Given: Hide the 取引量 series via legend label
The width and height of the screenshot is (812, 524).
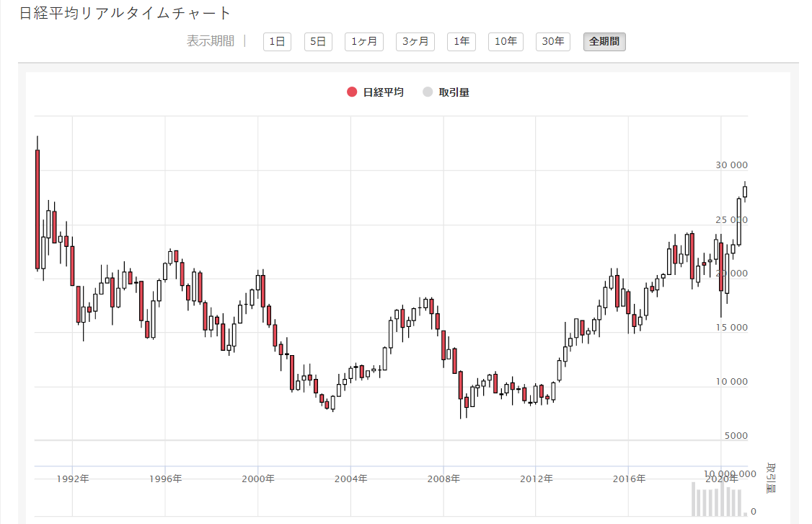Looking at the screenshot, I should coord(454,92).
